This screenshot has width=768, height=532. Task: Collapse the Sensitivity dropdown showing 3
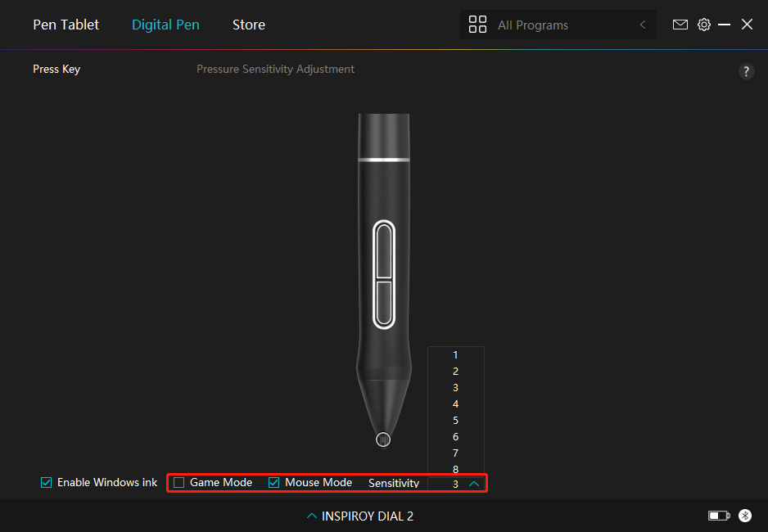tap(456, 484)
